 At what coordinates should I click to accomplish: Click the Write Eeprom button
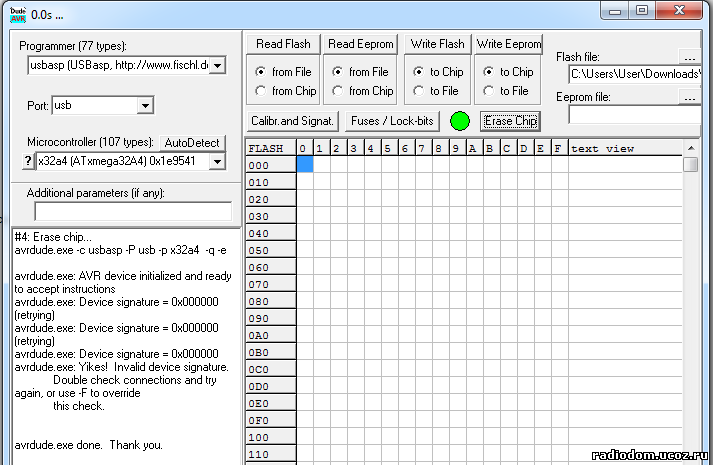[x=509, y=44]
